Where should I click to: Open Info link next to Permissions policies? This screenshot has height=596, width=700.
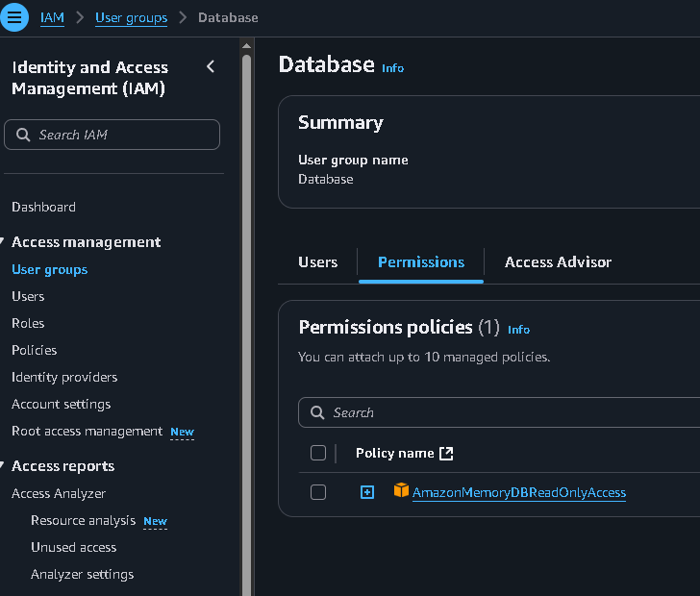coord(519,330)
